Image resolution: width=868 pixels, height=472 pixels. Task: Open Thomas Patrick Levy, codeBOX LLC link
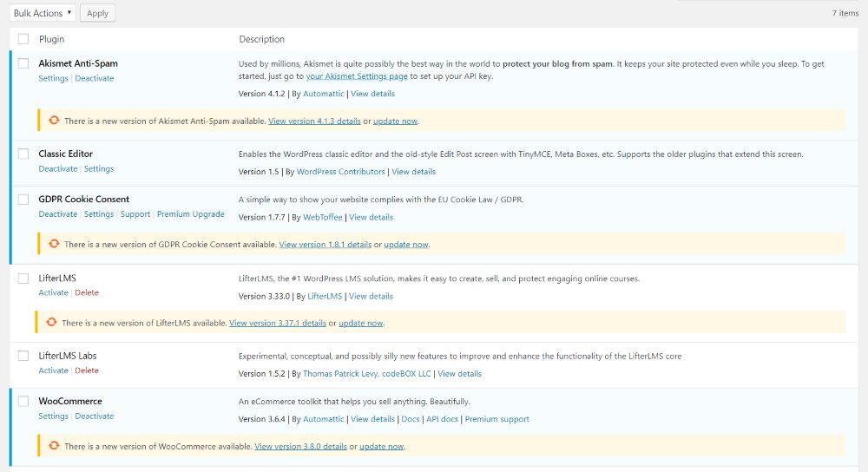click(367, 373)
